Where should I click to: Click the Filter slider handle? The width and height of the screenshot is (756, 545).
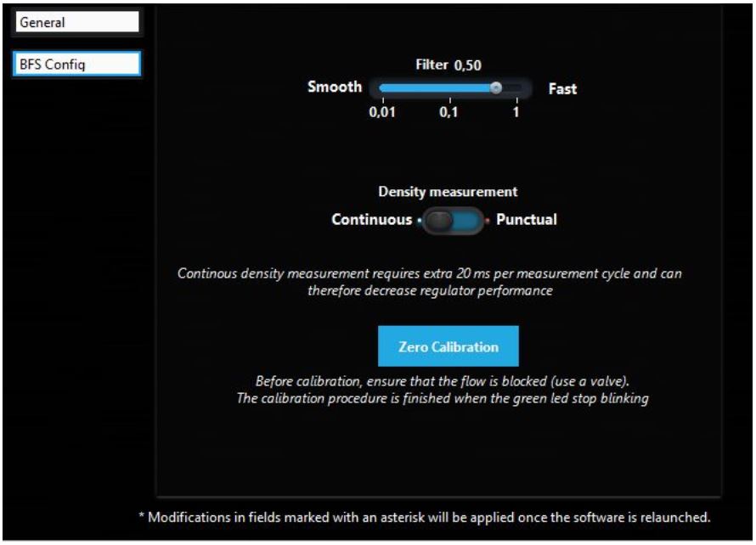[496, 87]
